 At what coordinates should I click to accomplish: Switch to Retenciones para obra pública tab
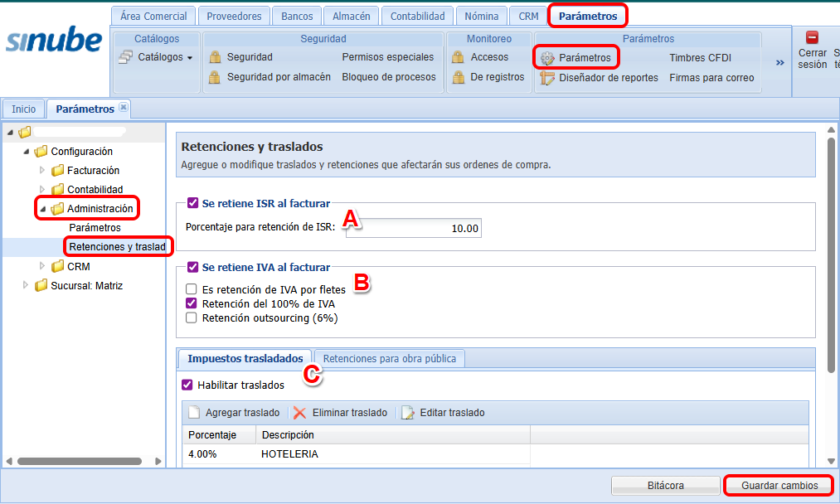[x=389, y=359]
